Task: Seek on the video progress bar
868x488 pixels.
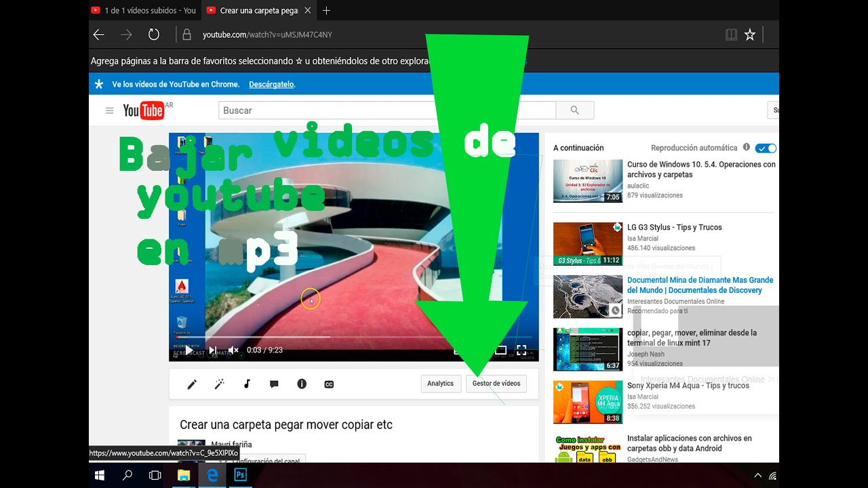Action: [x=353, y=337]
